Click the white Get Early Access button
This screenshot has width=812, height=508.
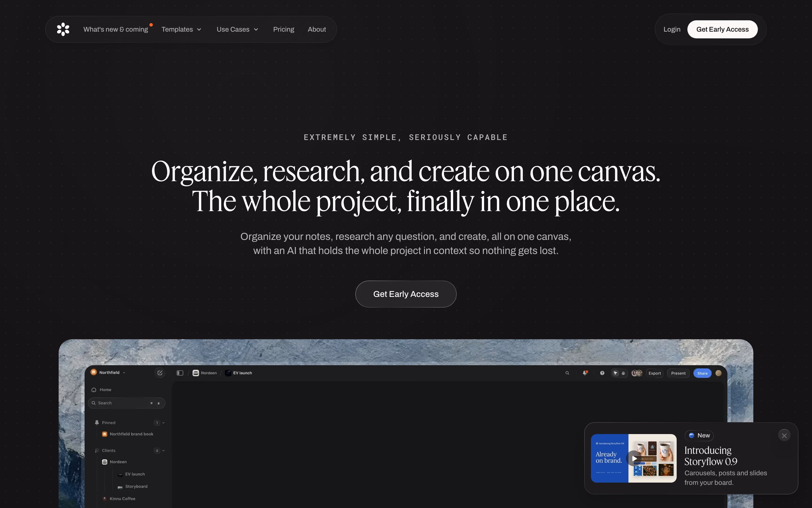[x=722, y=29]
